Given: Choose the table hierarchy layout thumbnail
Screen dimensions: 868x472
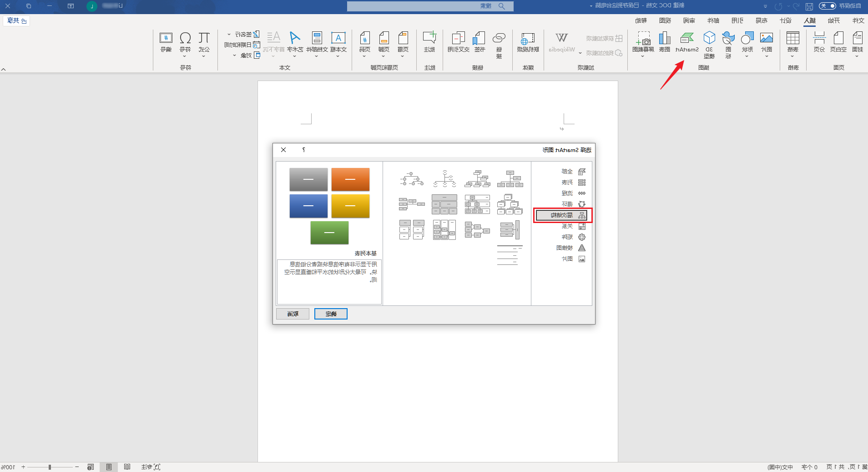Looking at the screenshot, I should pos(444,204).
